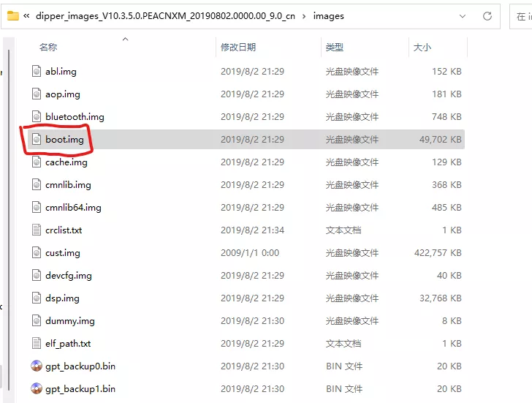Screen dimensions: 532x403
Task: Expand the address bar history dropdown
Action: tap(462, 15)
